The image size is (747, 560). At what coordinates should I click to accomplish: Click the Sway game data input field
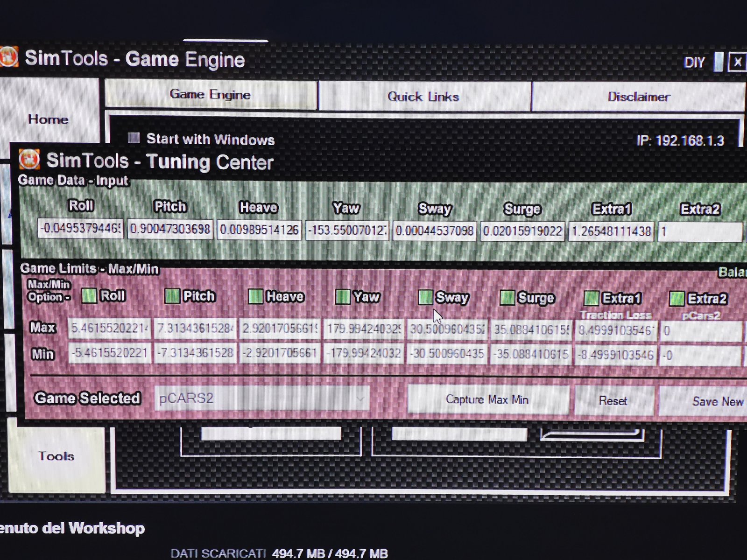click(x=434, y=231)
